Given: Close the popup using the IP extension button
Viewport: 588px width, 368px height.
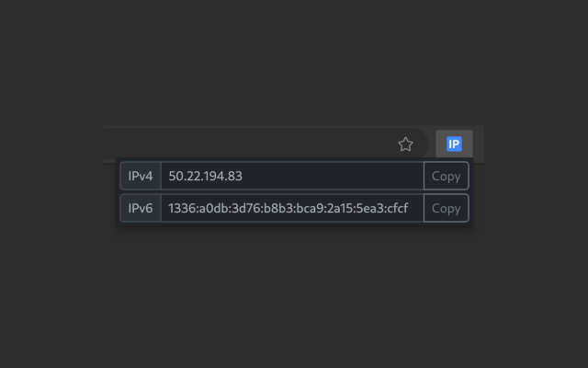Looking at the screenshot, I should click(453, 144).
